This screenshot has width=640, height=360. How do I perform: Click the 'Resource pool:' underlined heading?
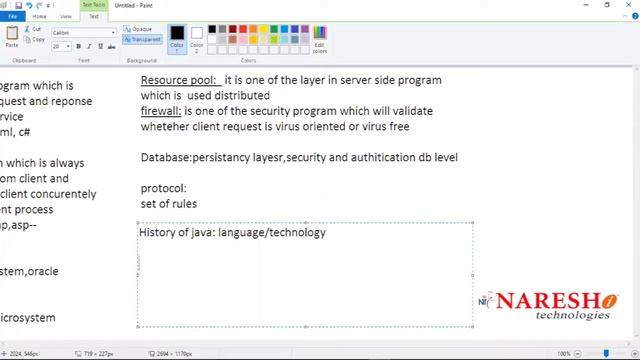coord(179,80)
